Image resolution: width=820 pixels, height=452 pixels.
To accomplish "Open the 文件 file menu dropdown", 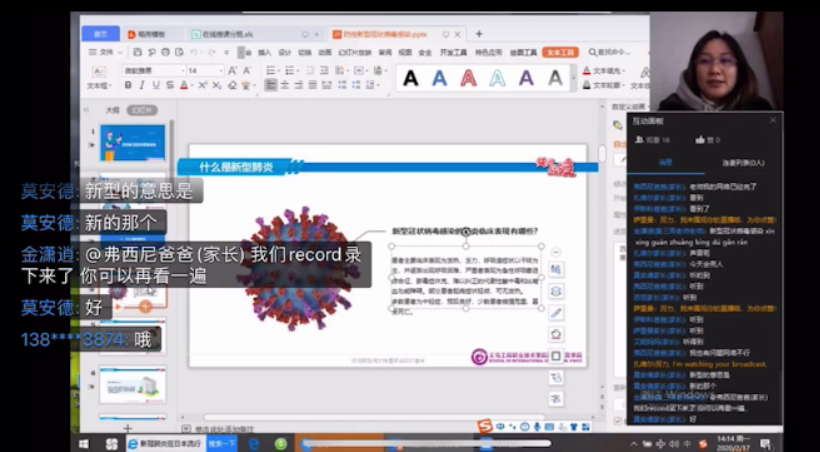I will 105,52.
